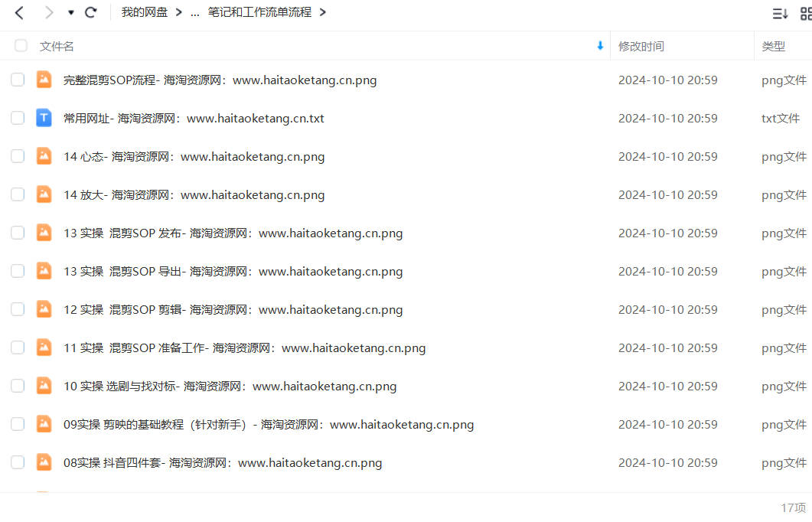Click modified time of 08实操 抖音四件套 row

[x=668, y=463]
